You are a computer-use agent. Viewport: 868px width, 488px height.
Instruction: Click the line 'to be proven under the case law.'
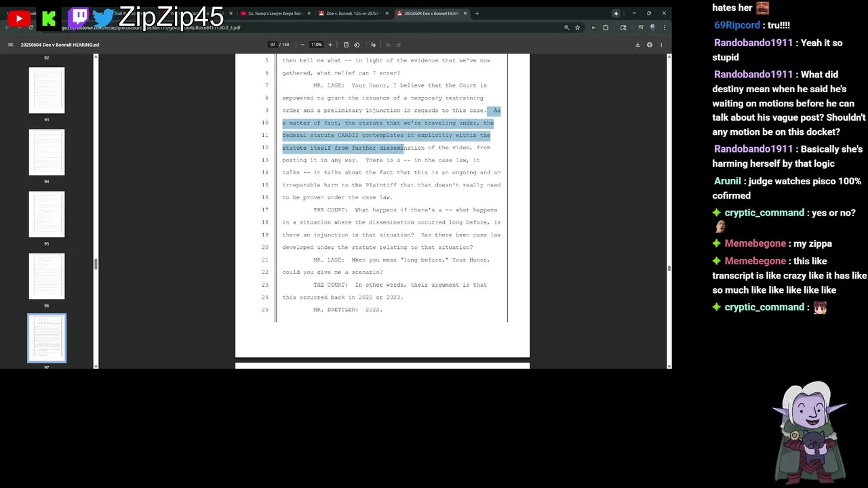tap(338, 197)
